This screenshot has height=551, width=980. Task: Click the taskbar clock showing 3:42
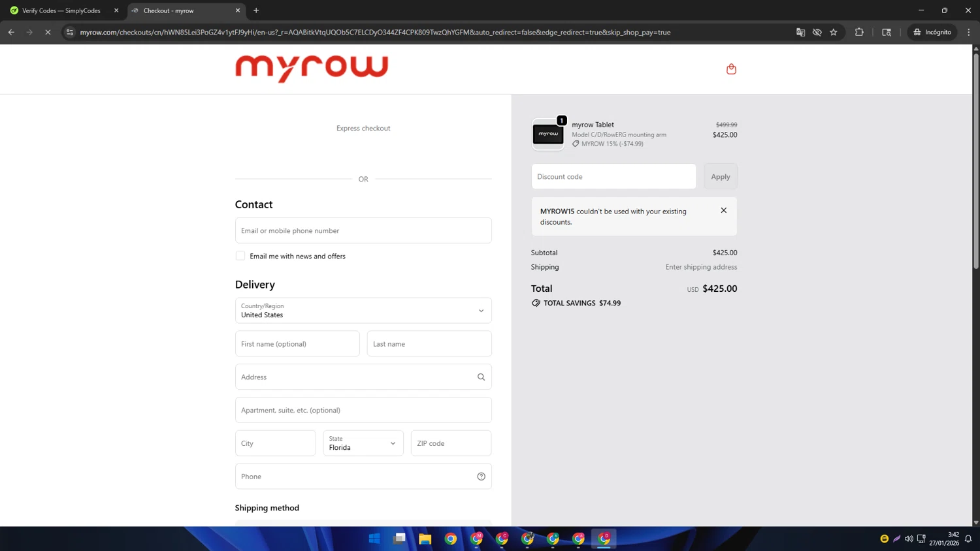[944, 539]
